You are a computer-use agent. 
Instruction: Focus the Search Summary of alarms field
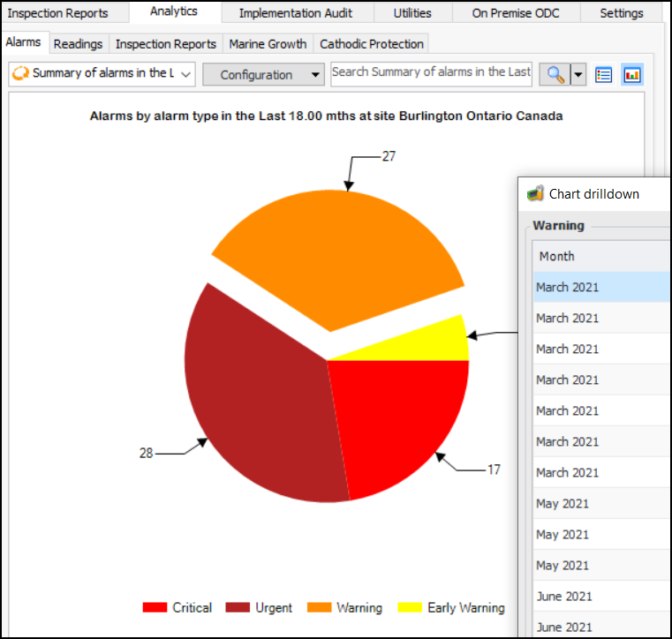tap(431, 73)
